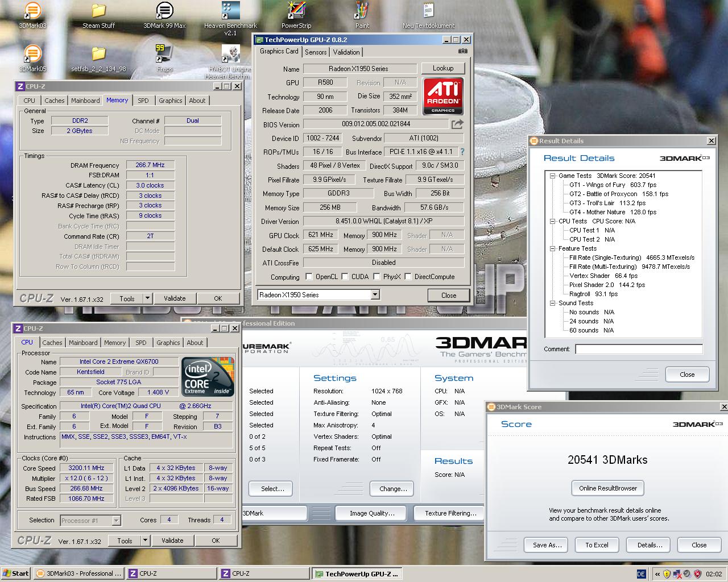
Task: Click the Comment input field
Action: [x=638, y=349]
